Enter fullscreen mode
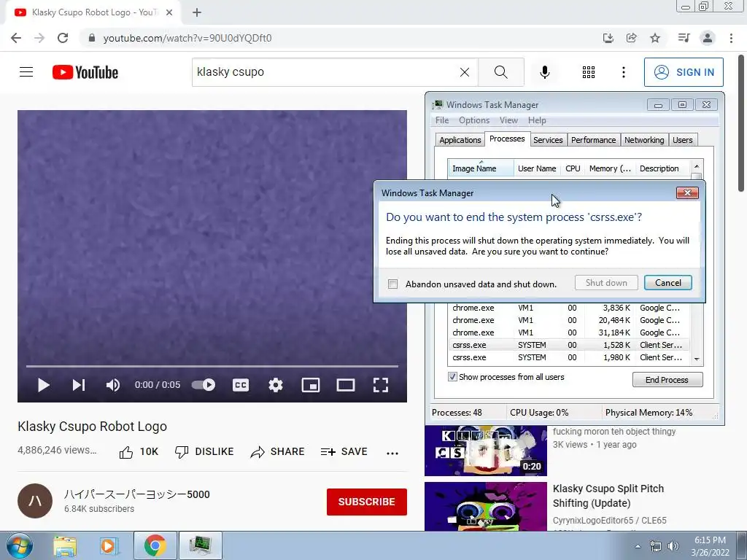Viewport: 747px width, 560px height. pos(380,385)
